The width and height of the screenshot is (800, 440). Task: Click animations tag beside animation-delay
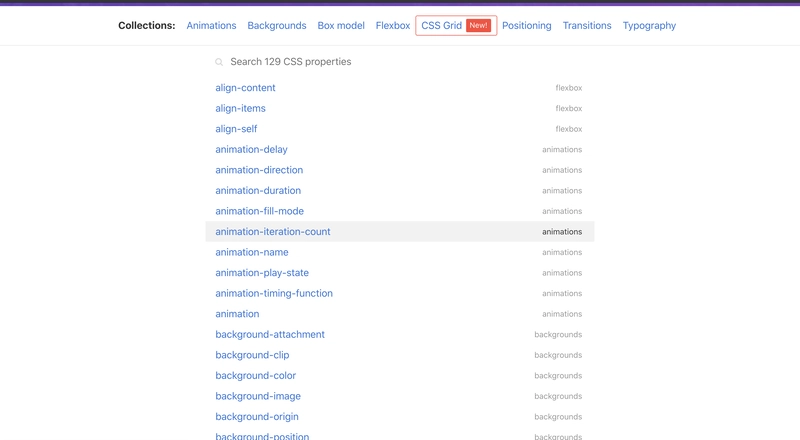pyautogui.click(x=562, y=150)
